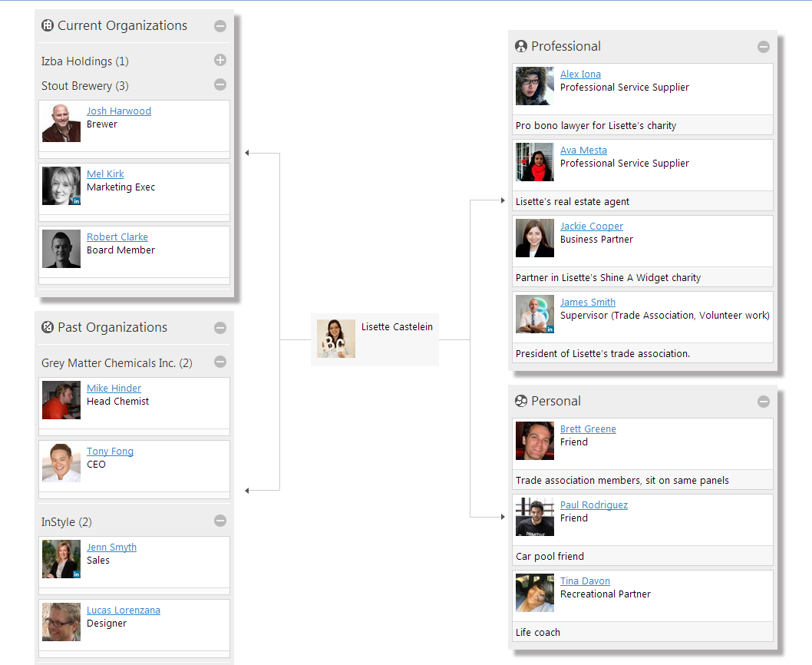Open Paul Rodriguez's profile link
Viewport: 812px width, 665px height.
(594, 505)
